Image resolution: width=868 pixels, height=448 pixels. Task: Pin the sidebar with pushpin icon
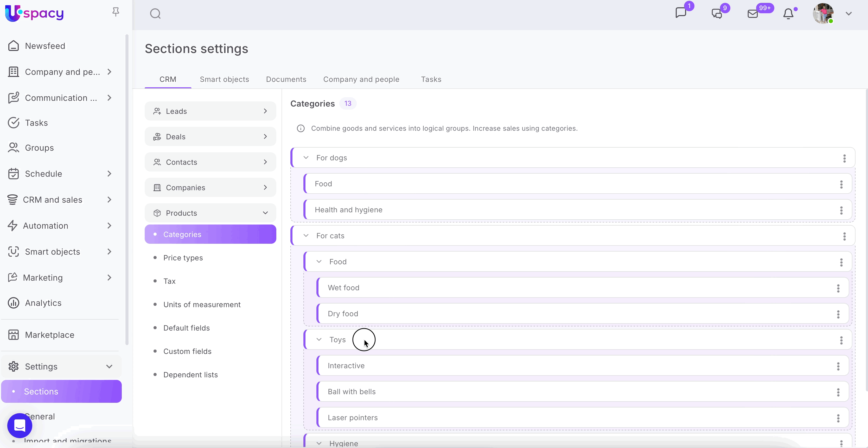116,12
